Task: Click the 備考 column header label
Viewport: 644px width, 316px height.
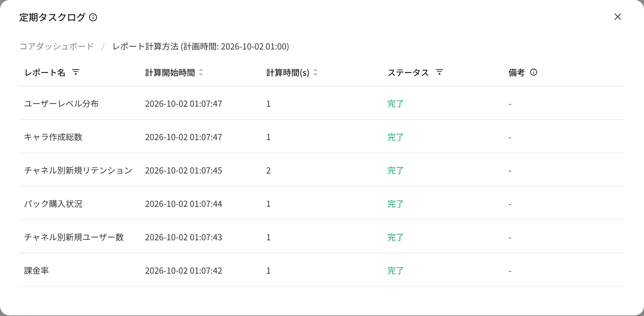Action: point(516,72)
